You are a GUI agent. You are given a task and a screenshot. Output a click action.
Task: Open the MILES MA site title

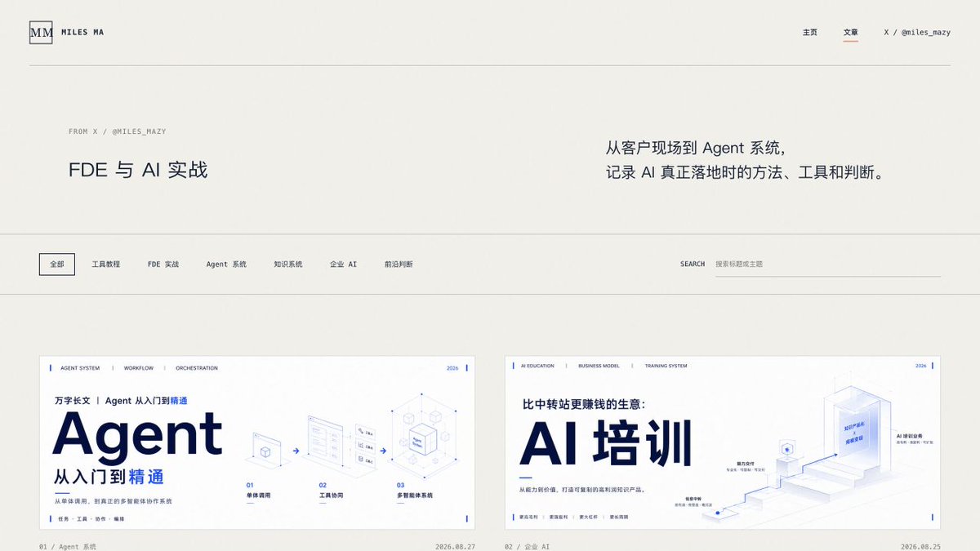point(82,33)
